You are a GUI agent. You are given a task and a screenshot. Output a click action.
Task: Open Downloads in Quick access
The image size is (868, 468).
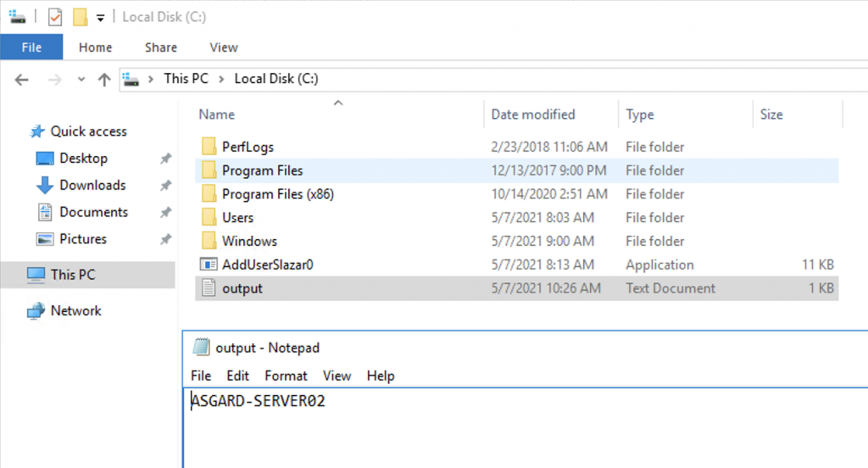(92, 185)
